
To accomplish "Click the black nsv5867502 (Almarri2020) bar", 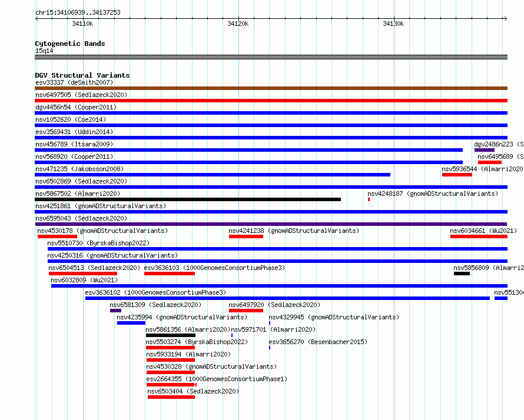I will 188,199.
